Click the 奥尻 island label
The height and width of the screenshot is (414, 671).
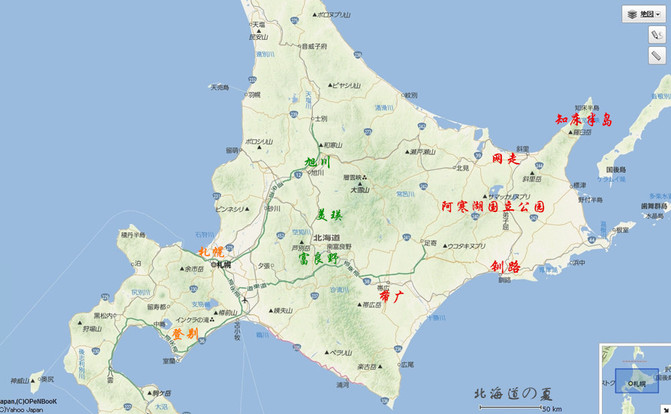point(48,379)
